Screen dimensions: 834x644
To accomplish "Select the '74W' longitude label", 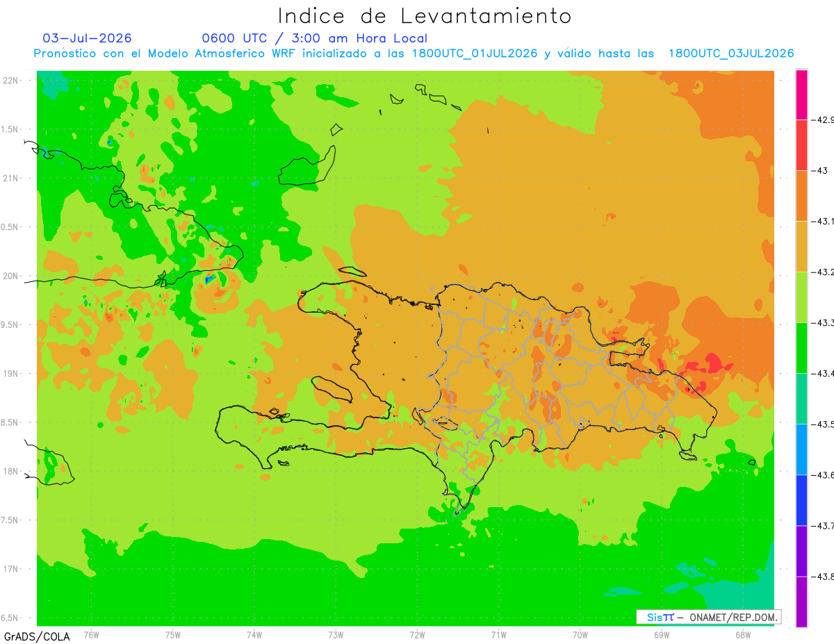I will [x=254, y=634].
